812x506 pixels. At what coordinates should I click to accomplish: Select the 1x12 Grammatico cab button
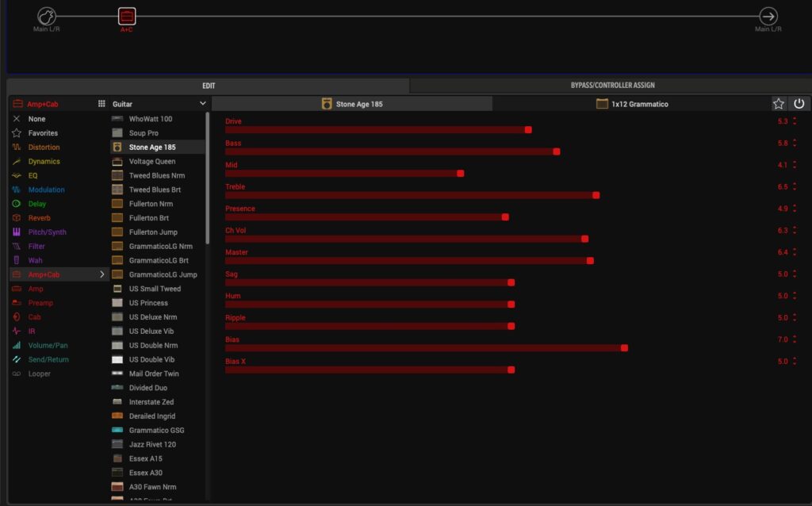[632, 104]
